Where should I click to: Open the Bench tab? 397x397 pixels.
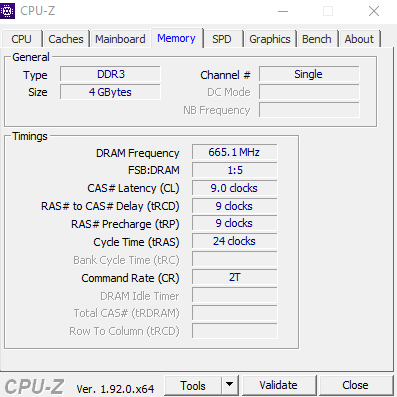click(x=317, y=39)
